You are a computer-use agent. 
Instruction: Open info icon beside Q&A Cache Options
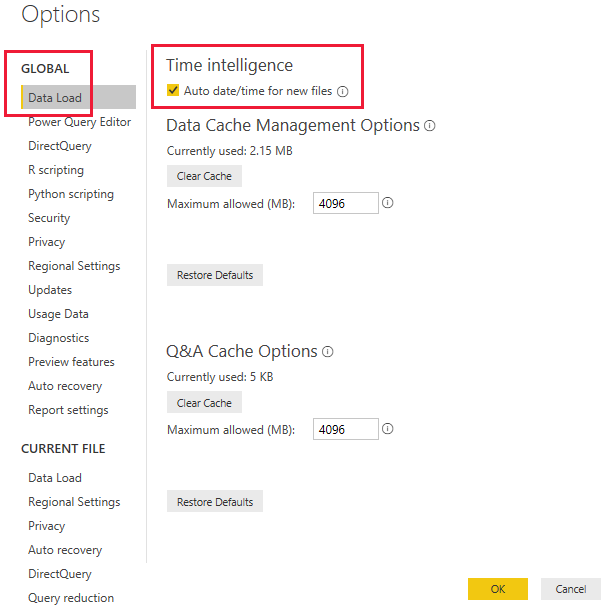point(328,352)
